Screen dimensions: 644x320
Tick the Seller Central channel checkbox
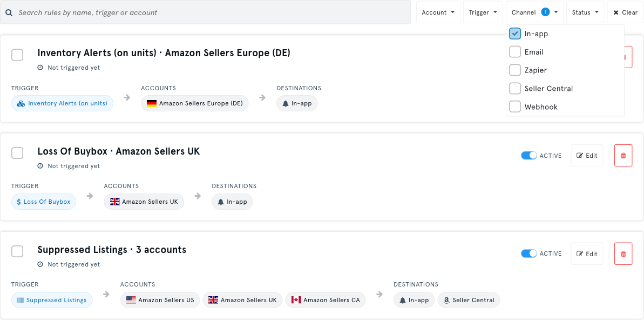pyautogui.click(x=515, y=89)
